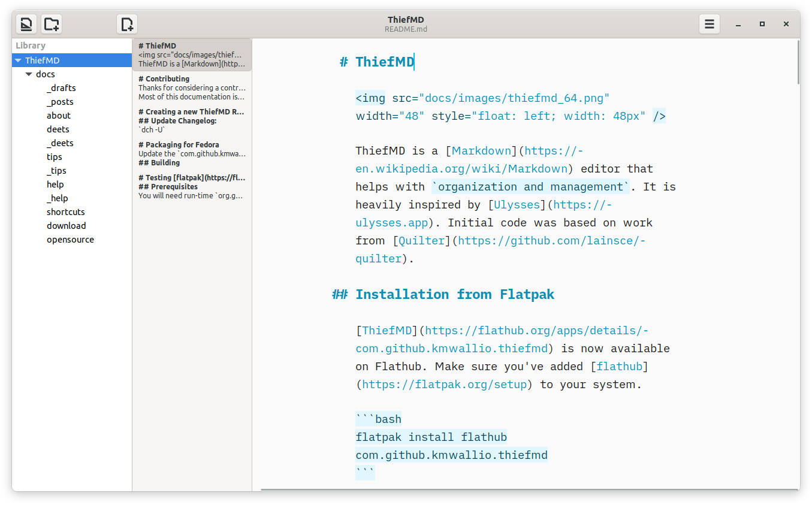Click the 'Installation from Flatpak' heading

tap(455, 294)
